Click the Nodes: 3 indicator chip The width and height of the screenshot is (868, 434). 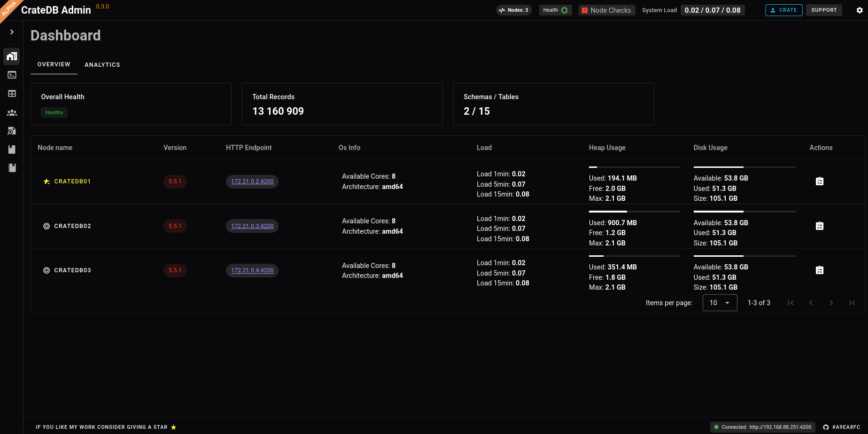click(x=514, y=10)
